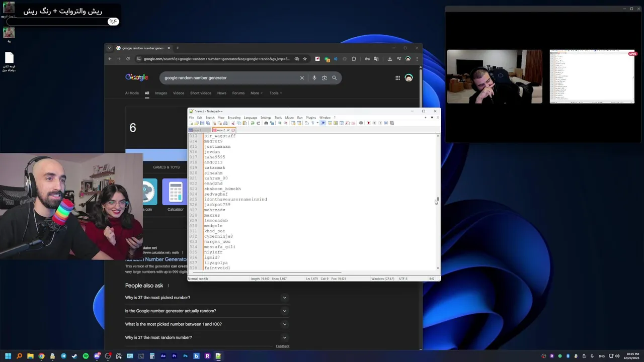The image size is (644, 362).
Task: Close the 'new 2' tab in Notepad++
Action: point(233,130)
